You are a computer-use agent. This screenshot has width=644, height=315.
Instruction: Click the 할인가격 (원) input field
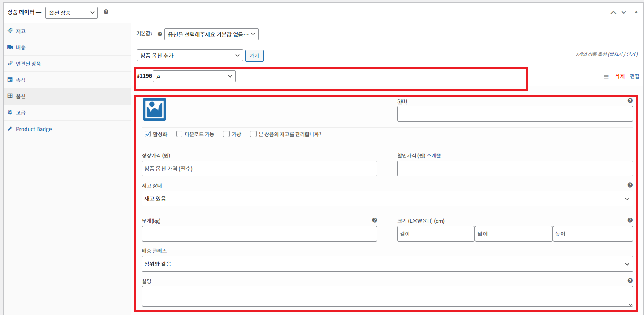(x=515, y=169)
